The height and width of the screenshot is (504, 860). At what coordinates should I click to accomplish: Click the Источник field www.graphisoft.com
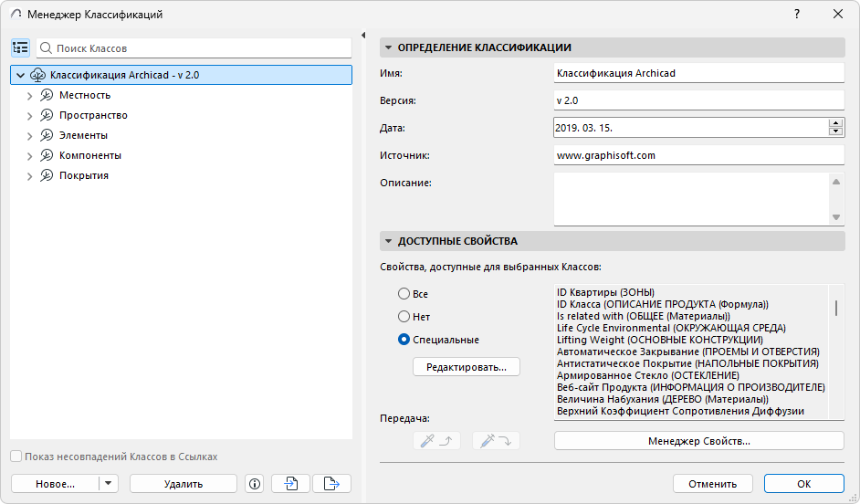click(698, 155)
